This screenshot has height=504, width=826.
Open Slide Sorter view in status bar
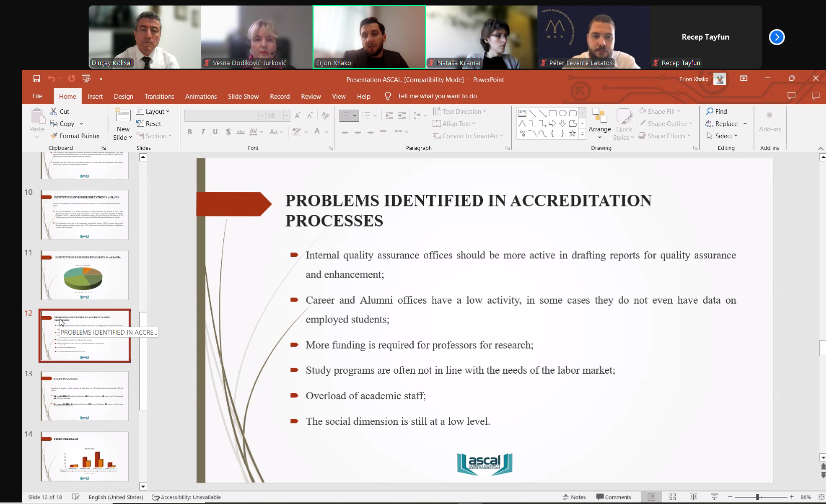pyautogui.click(x=672, y=497)
